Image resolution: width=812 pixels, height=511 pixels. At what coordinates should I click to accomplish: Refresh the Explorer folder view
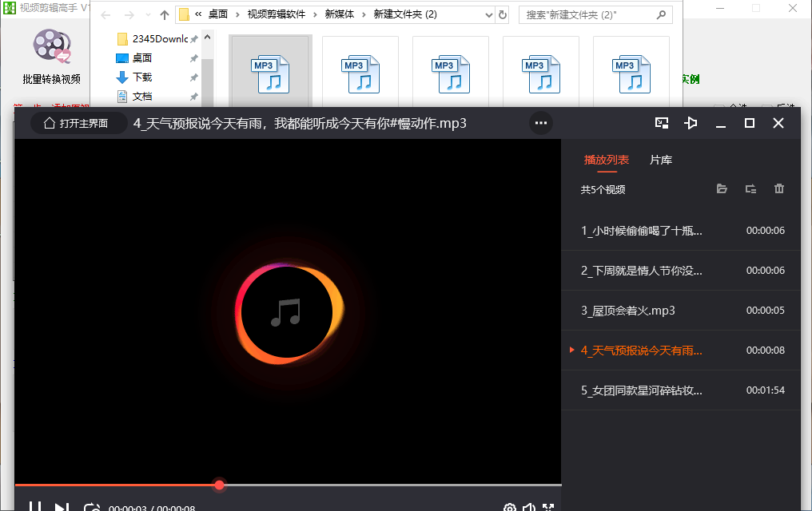coord(503,15)
